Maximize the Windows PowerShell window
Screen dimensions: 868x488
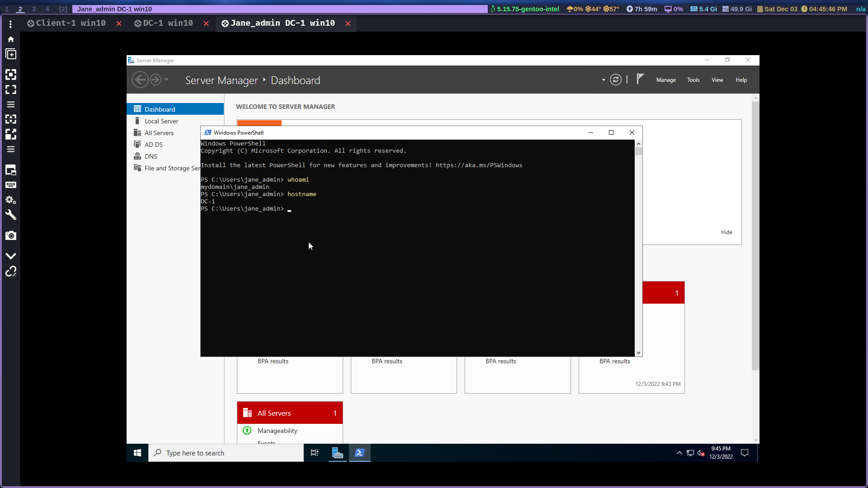611,132
